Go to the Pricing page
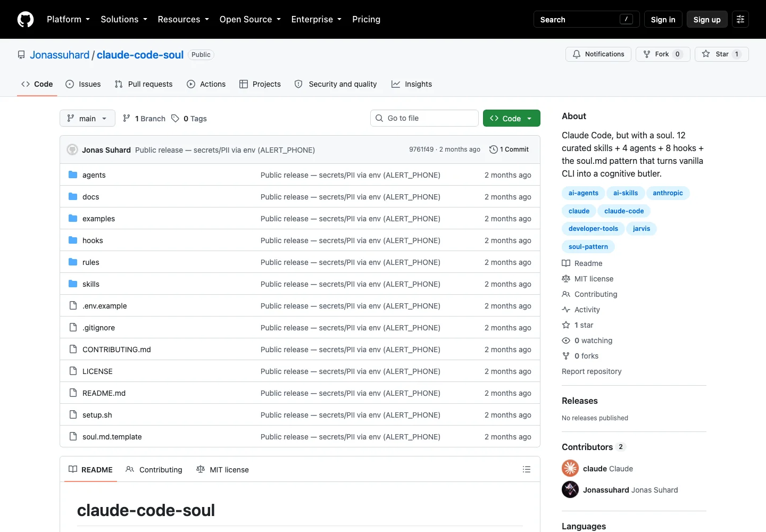The height and width of the screenshot is (532, 766). coord(366,19)
